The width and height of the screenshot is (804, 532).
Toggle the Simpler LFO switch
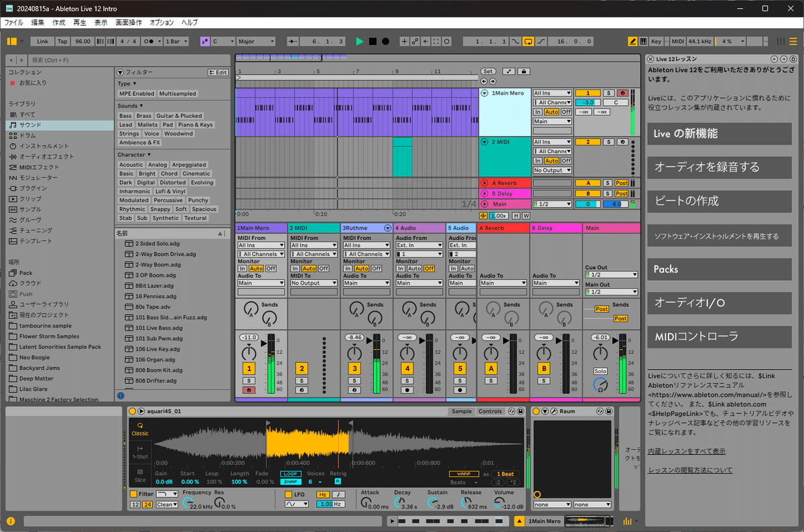click(x=288, y=494)
